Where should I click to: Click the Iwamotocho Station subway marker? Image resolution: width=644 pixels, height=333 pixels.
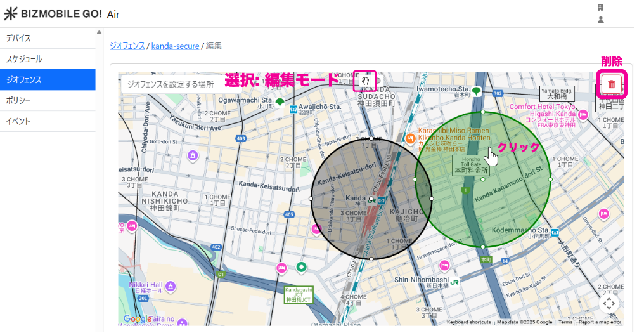[476, 91]
